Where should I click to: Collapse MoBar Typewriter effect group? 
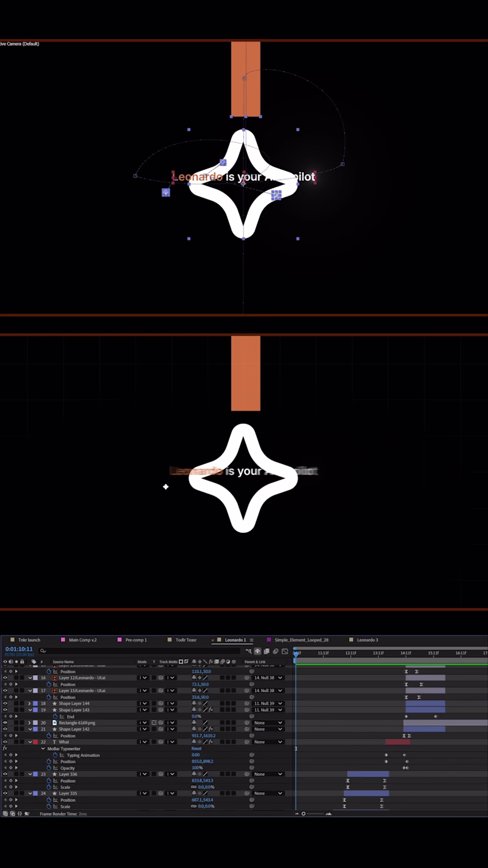coord(43,748)
